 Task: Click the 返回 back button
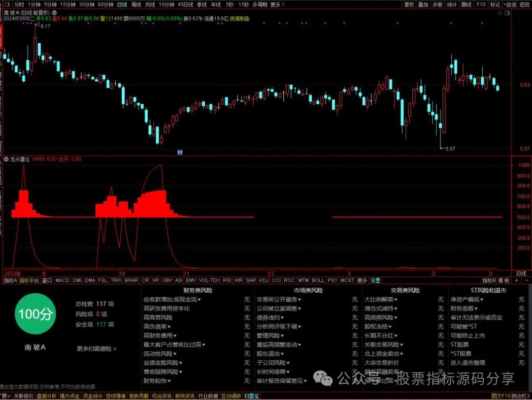click(x=525, y=4)
